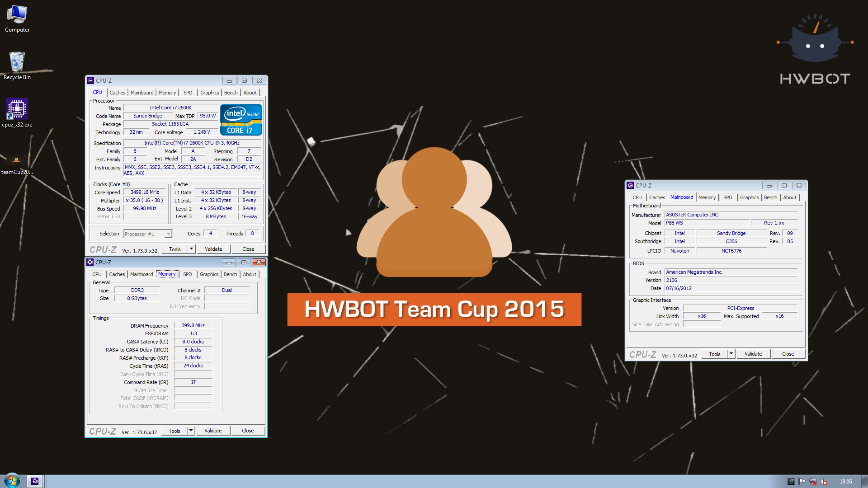
Task: Minimize the top-left CPU-Z processor window
Action: coord(229,81)
